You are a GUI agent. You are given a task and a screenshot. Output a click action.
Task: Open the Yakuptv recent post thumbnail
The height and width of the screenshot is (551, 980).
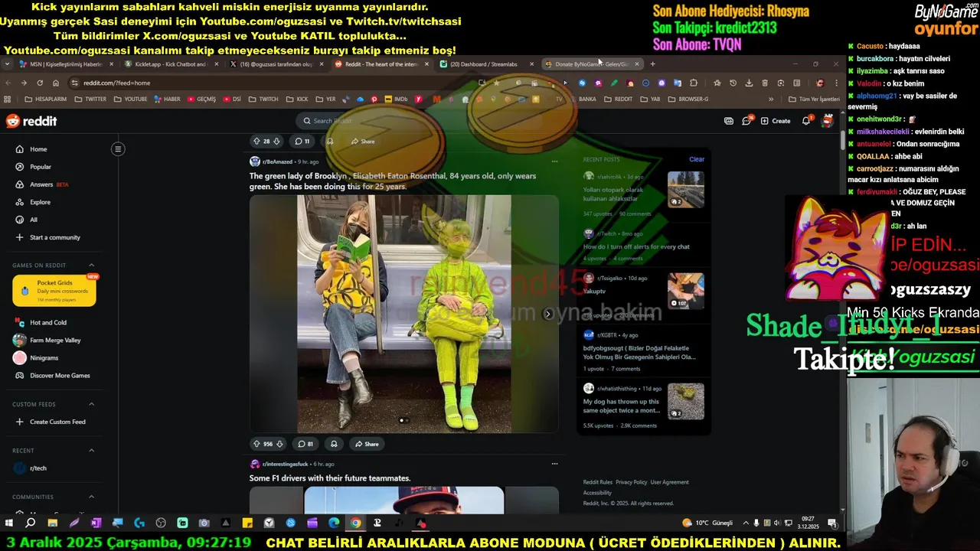686,291
